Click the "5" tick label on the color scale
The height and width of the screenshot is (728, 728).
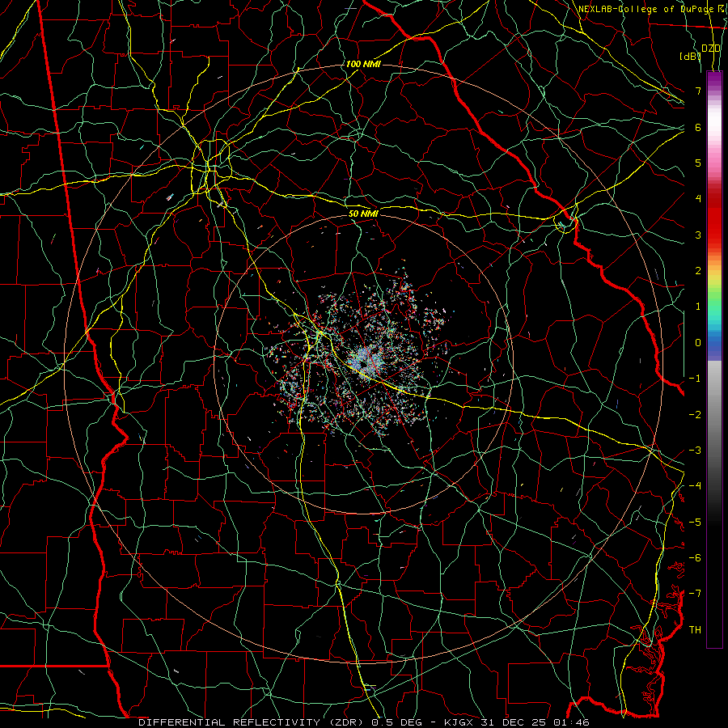[x=698, y=163]
